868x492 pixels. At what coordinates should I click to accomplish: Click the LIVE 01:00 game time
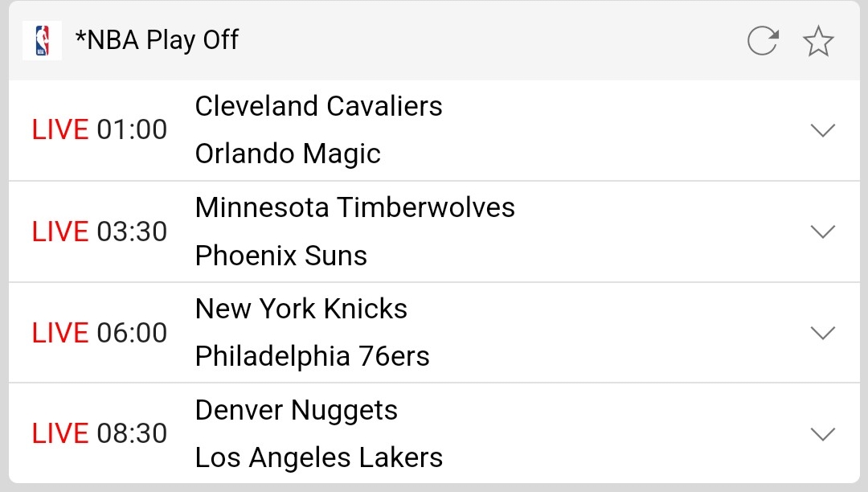click(100, 130)
